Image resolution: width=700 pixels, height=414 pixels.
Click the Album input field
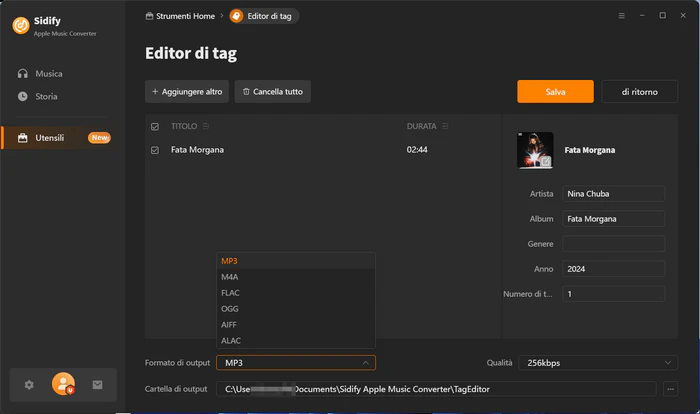point(613,219)
